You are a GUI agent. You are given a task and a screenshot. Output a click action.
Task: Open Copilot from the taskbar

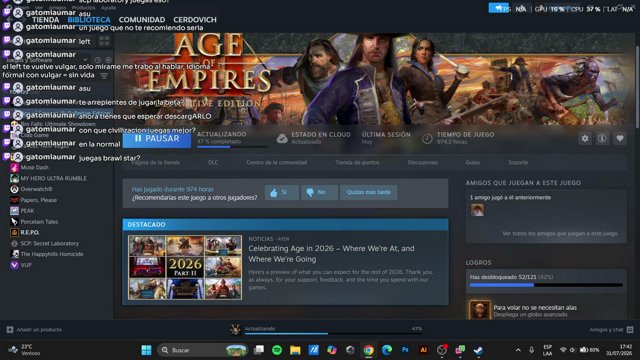[331, 350]
